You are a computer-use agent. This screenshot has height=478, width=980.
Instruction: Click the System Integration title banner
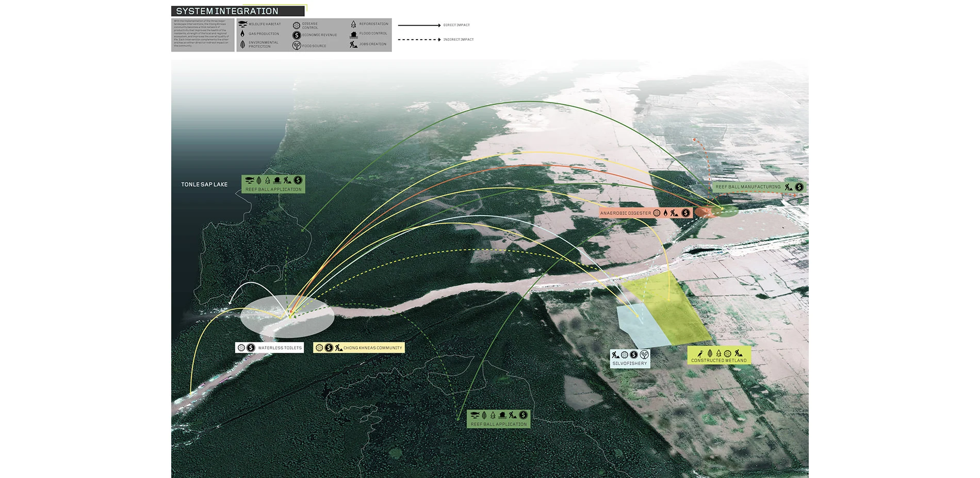tap(238, 11)
